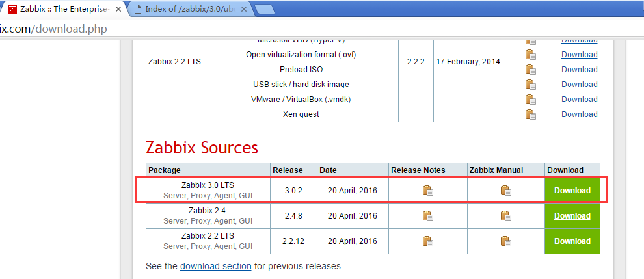
Task: Click 'VMware / VirtualBox (.vmdk)' cell
Action: pyautogui.click(x=301, y=99)
